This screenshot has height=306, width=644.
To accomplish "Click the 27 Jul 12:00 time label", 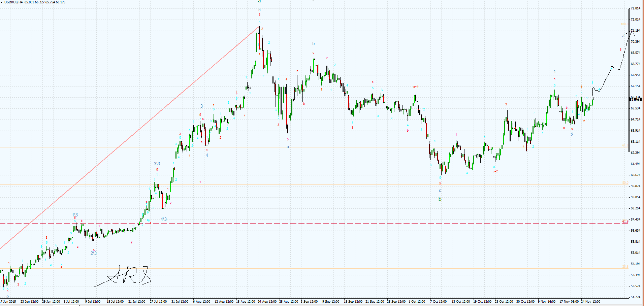I will click(158, 302).
